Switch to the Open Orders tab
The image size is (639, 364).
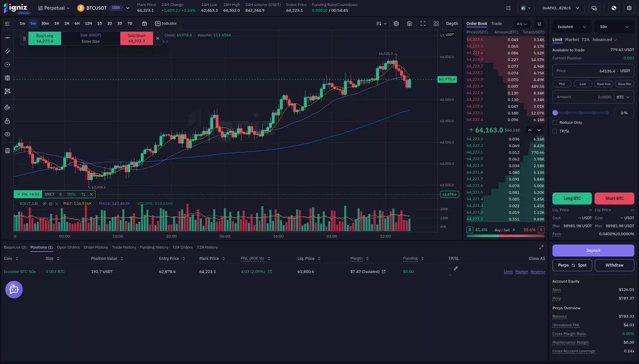coord(68,247)
